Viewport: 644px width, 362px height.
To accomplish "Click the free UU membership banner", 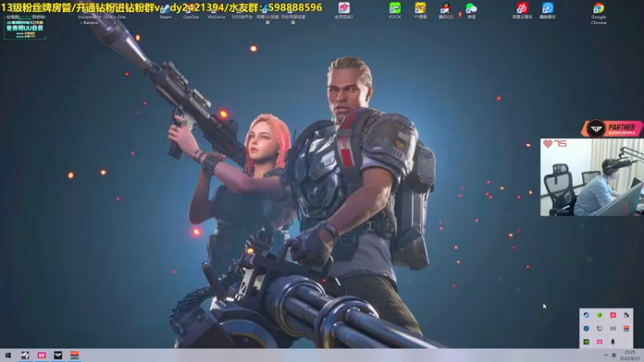I will coord(25,28).
